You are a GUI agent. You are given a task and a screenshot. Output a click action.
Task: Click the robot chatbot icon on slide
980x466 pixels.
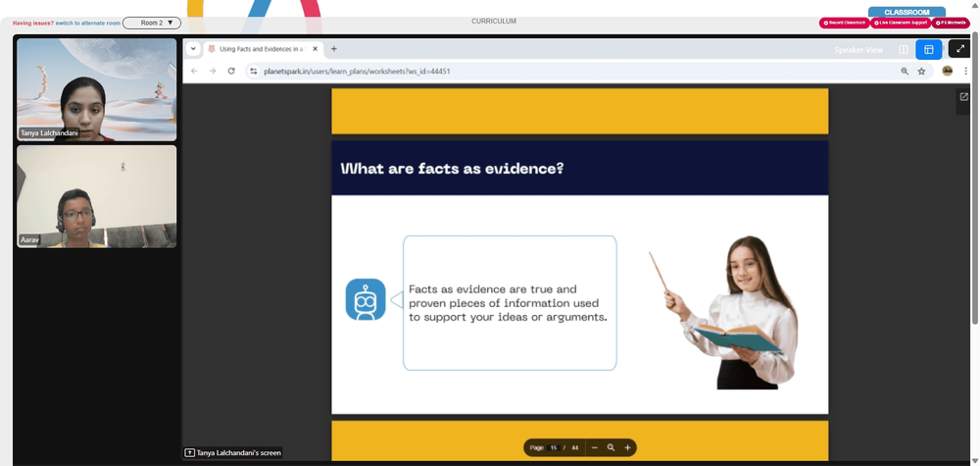(366, 299)
